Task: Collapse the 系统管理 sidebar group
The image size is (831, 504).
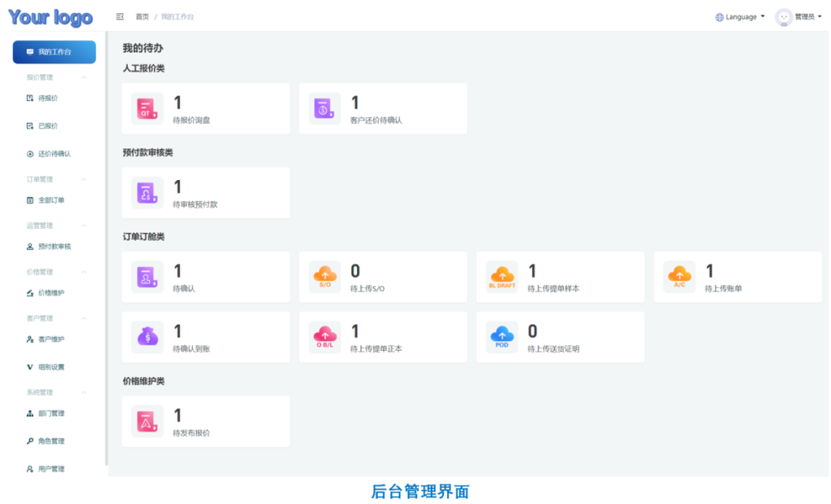Action: pos(84,392)
